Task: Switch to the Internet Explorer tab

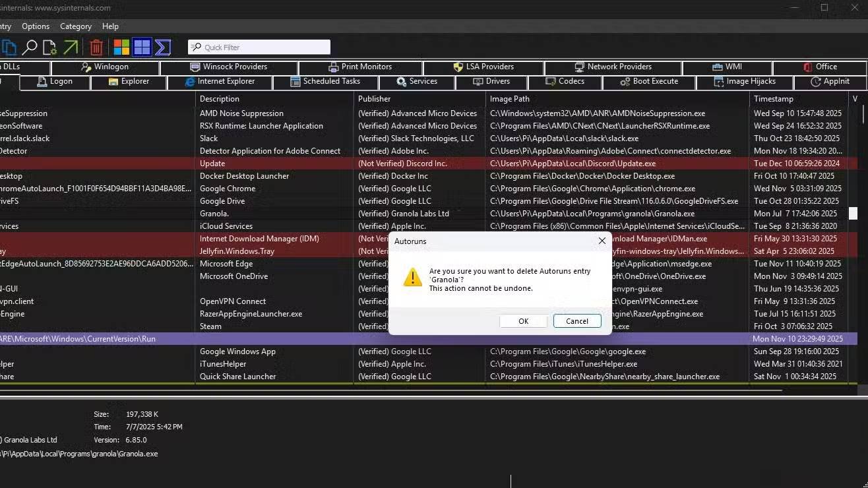Action: click(220, 81)
